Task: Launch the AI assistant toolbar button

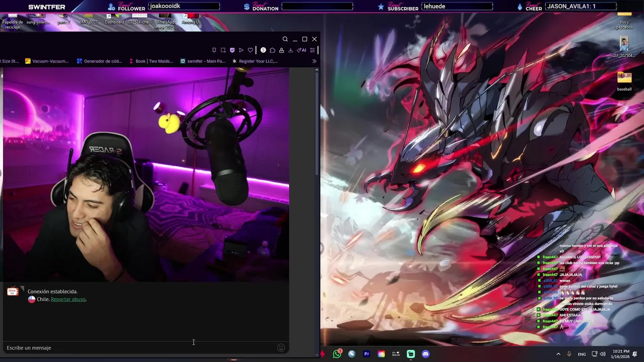Action: click(x=301, y=50)
